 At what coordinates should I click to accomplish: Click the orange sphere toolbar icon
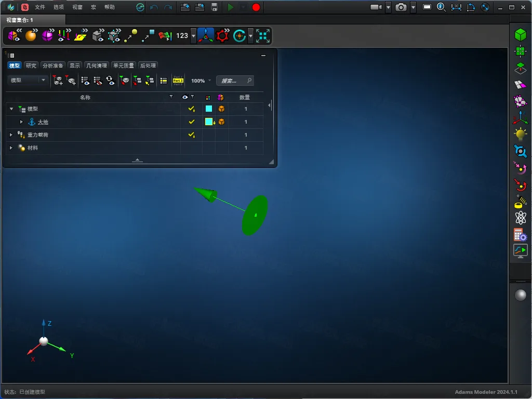tap(31, 35)
